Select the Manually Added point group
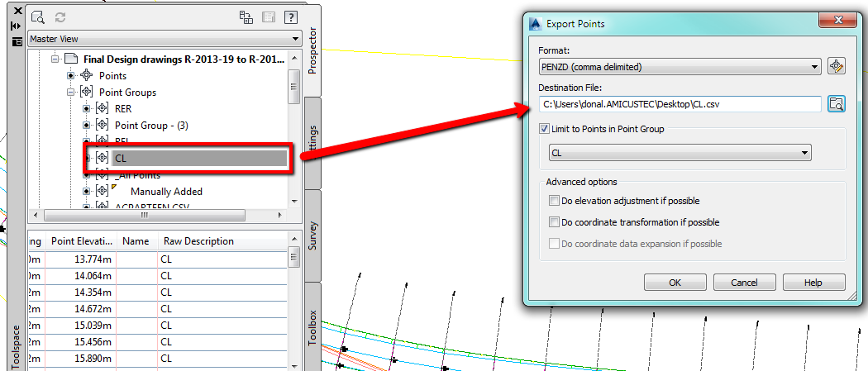The width and height of the screenshot is (868, 371). [x=166, y=192]
